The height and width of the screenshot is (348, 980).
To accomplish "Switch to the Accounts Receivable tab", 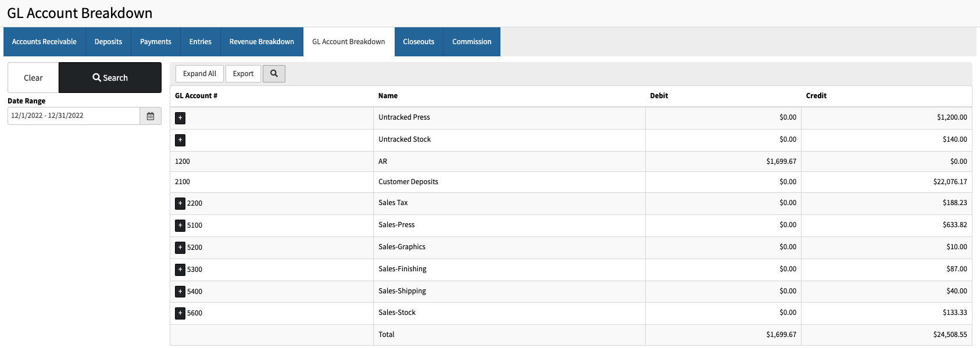I will 44,42.
